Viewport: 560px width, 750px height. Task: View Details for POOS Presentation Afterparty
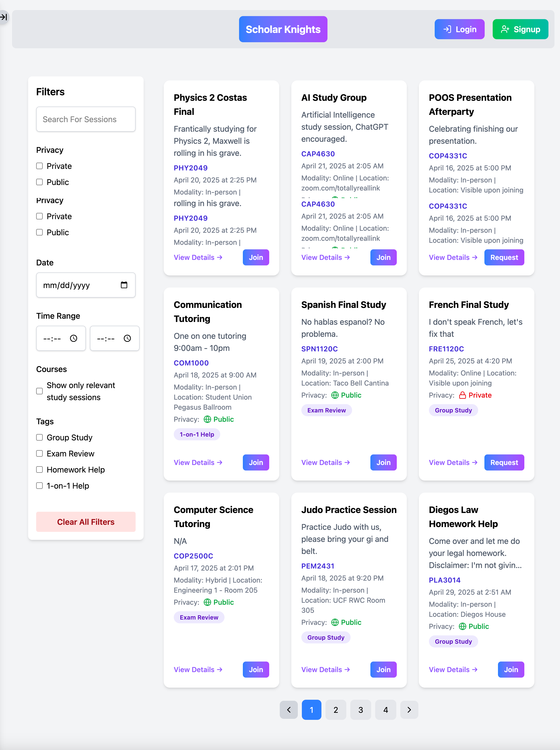coord(453,257)
